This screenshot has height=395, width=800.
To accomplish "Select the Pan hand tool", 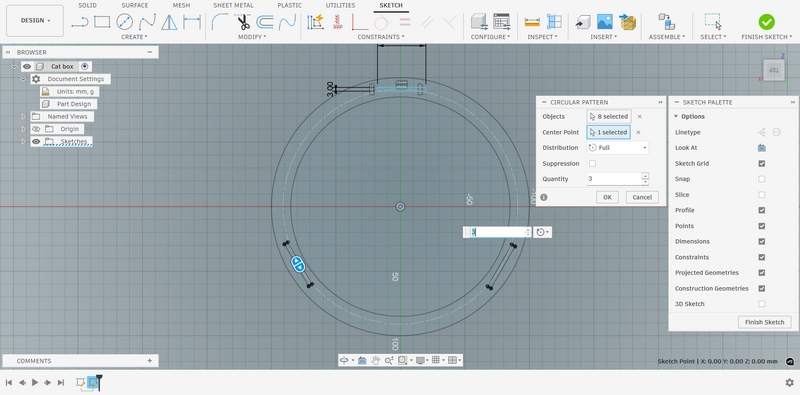I will coord(376,360).
